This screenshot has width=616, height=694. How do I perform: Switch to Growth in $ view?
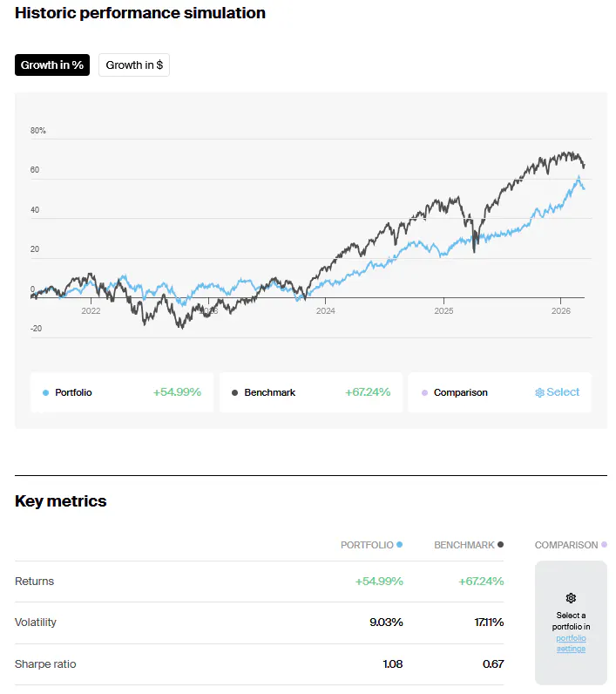tap(134, 65)
